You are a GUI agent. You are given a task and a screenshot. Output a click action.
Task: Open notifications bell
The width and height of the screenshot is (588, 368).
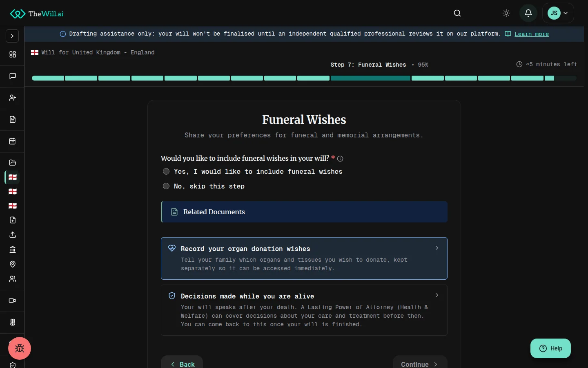[528, 13]
